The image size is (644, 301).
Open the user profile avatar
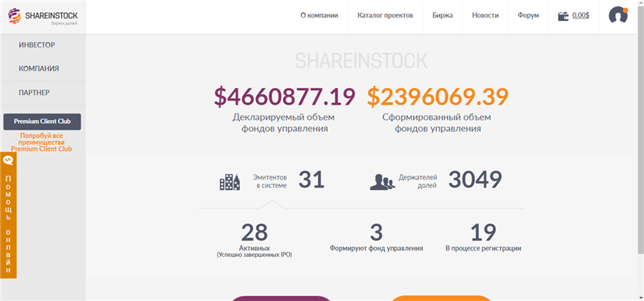[x=618, y=15]
